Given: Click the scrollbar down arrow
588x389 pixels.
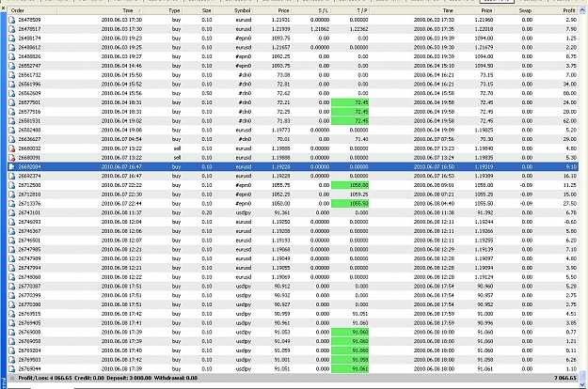Looking at the screenshot, I should [582, 384].
